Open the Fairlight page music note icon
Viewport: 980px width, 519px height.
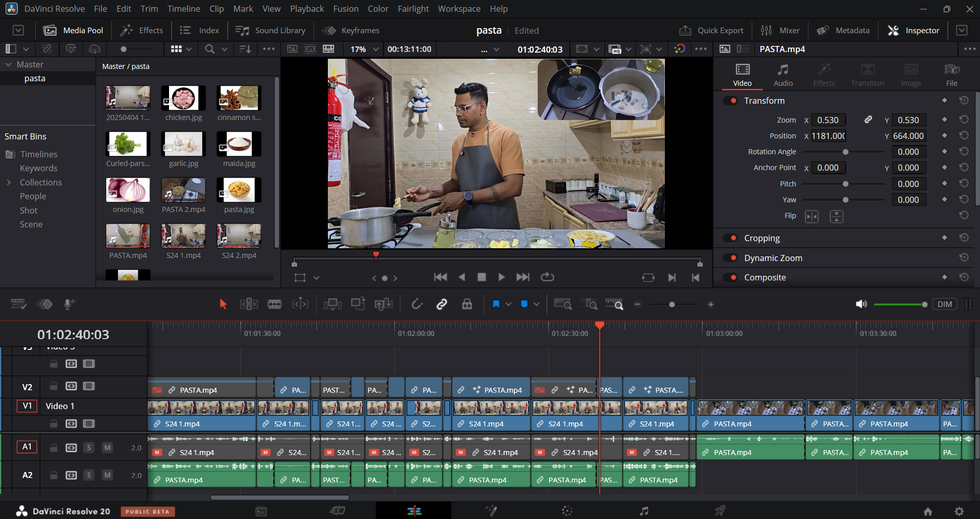click(x=644, y=511)
